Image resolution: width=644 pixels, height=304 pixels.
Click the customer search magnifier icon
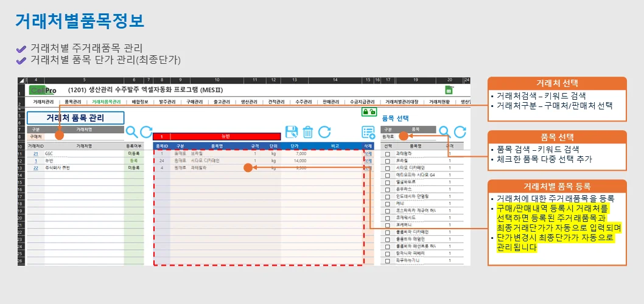click(x=131, y=132)
